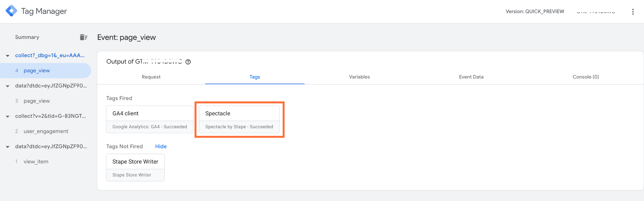Clear events with the delete list icon
Viewport: 644px width, 201px height.
coord(83,37)
